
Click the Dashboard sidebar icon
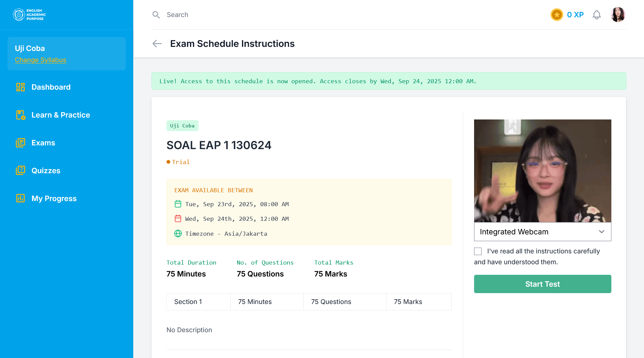(20, 87)
